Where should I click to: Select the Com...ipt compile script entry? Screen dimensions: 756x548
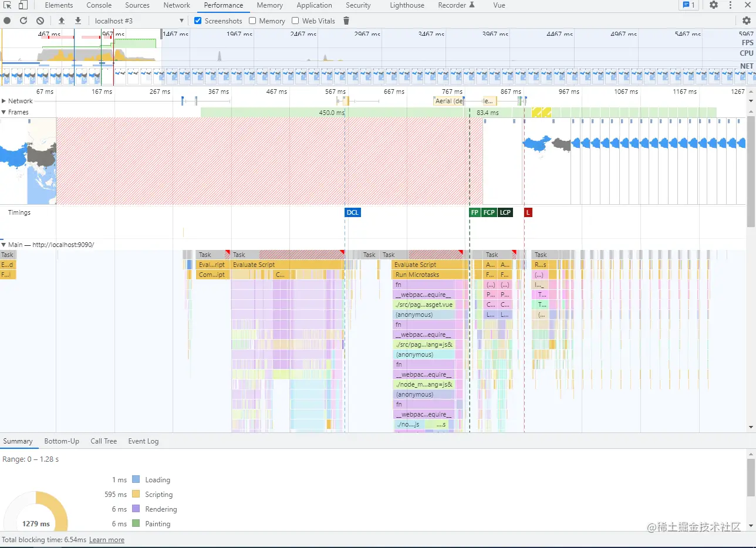tap(212, 275)
